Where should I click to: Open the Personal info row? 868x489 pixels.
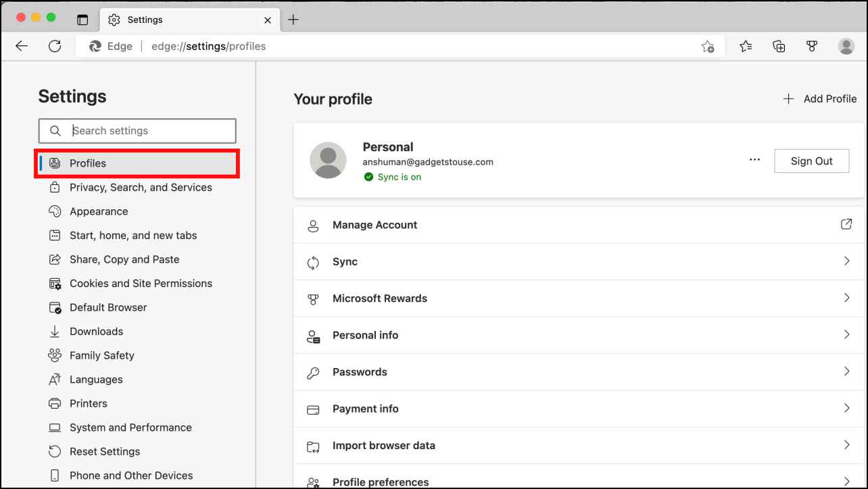click(578, 336)
